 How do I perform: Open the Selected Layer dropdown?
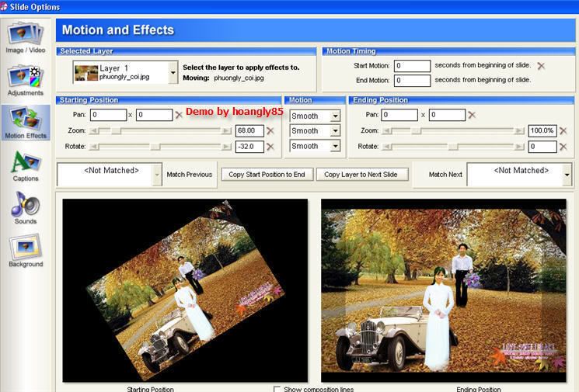173,72
